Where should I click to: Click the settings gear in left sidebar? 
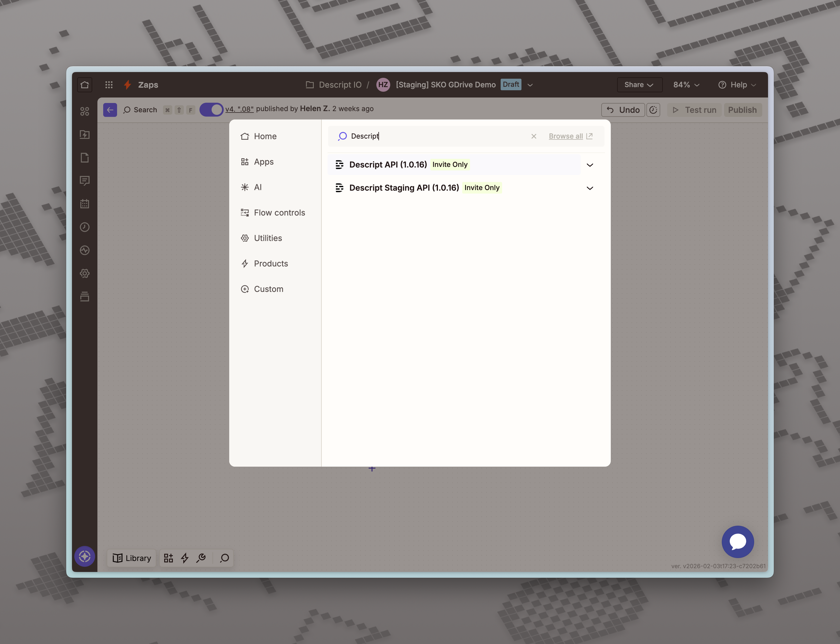point(85,273)
